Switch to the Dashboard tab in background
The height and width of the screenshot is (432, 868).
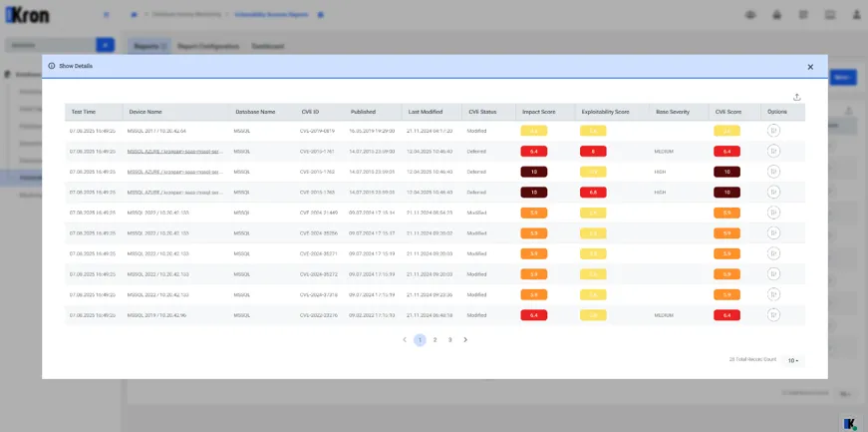tap(268, 46)
